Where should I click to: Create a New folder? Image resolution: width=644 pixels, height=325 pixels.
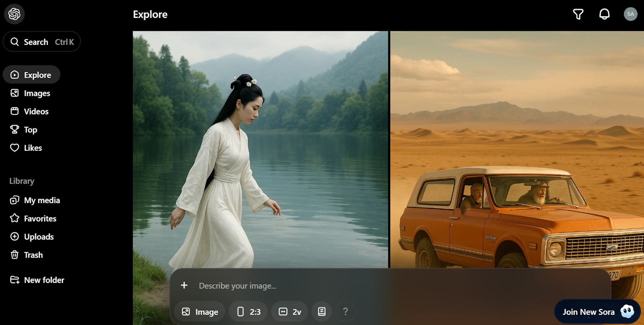(x=37, y=280)
